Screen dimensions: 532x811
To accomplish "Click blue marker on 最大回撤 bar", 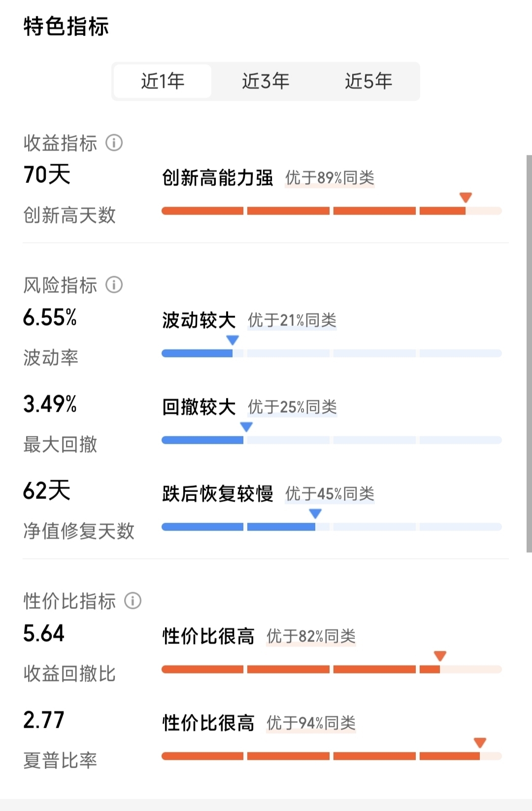I will pos(246,426).
